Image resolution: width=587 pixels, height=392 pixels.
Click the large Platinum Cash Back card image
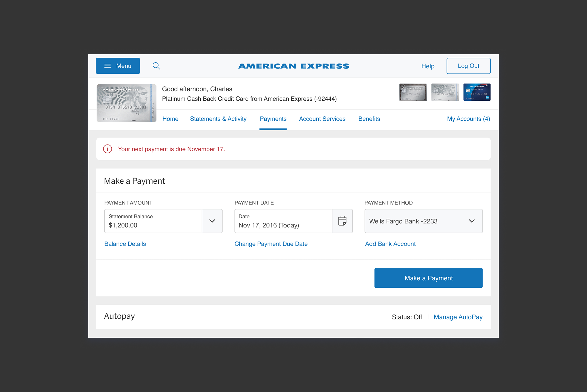pos(127,103)
